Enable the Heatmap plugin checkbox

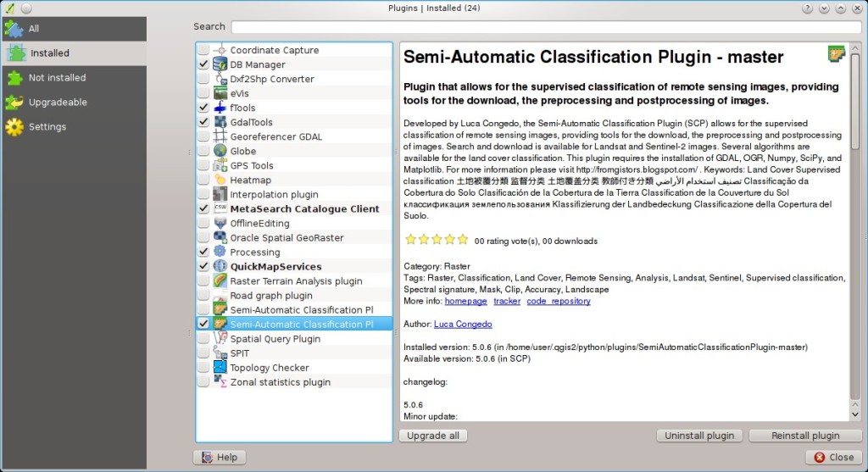pyautogui.click(x=203, y=180)
